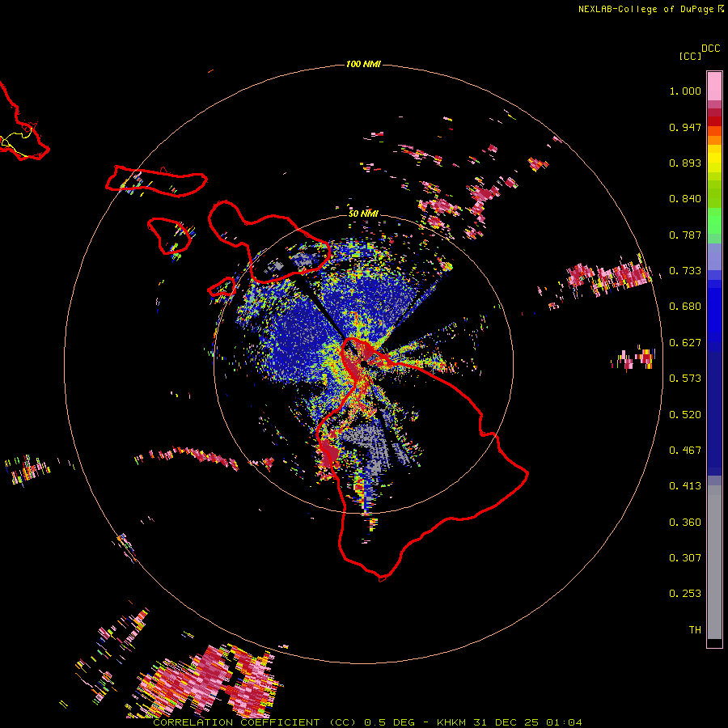Image resolution: width=728 pixels, height=728 pixels.
Task: Click the TH threshold label
Action: 695,630
